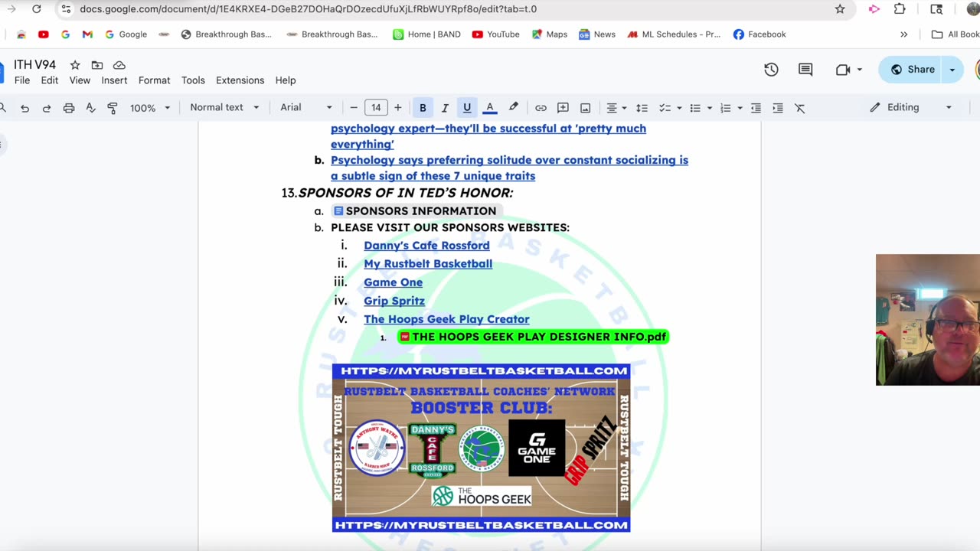Reload the browser page
980x551 pixels.
pos(36,9)
